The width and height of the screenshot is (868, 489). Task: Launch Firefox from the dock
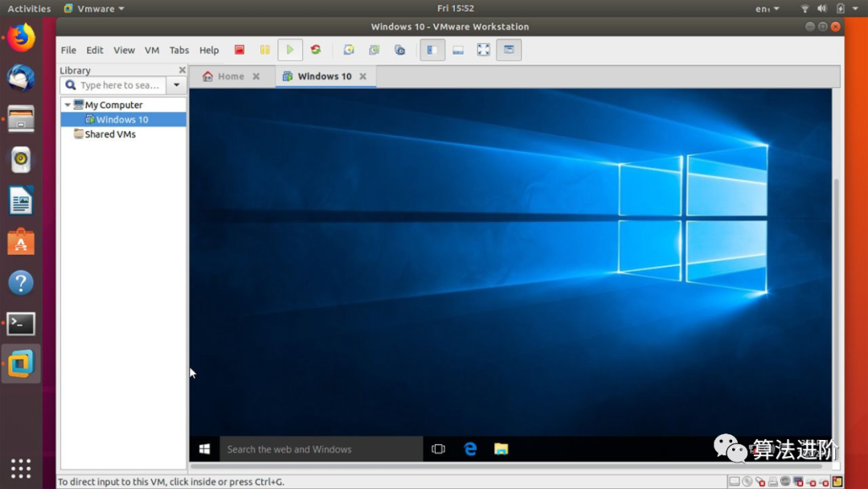[x=21, y=38]
